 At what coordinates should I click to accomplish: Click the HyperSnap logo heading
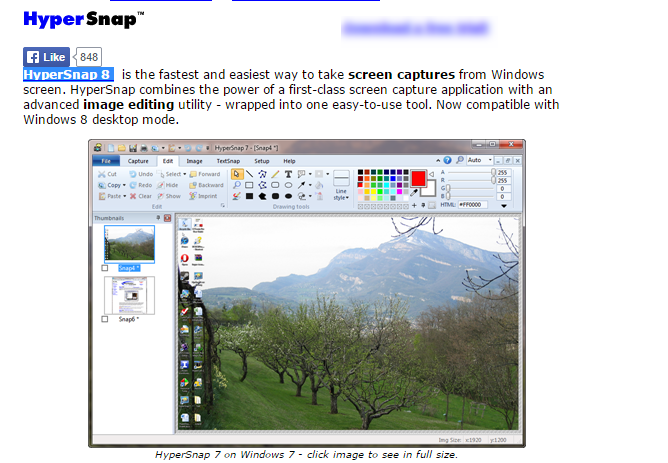84,19
